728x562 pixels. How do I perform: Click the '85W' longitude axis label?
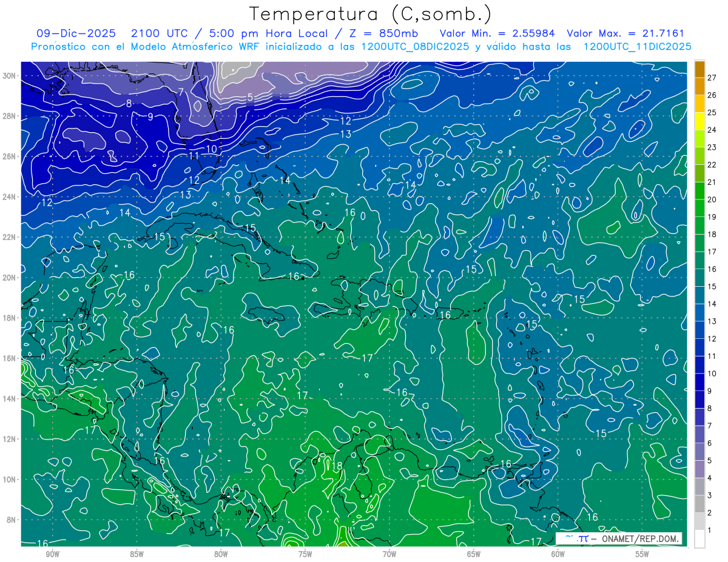coord(136,554)
